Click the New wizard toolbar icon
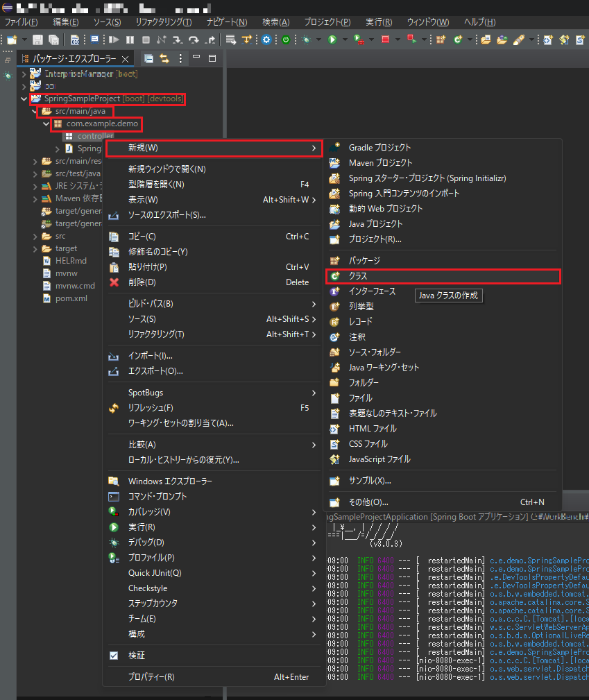 tap(12, 40)
